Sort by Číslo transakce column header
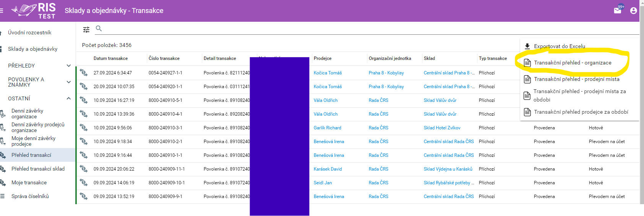 164,58
